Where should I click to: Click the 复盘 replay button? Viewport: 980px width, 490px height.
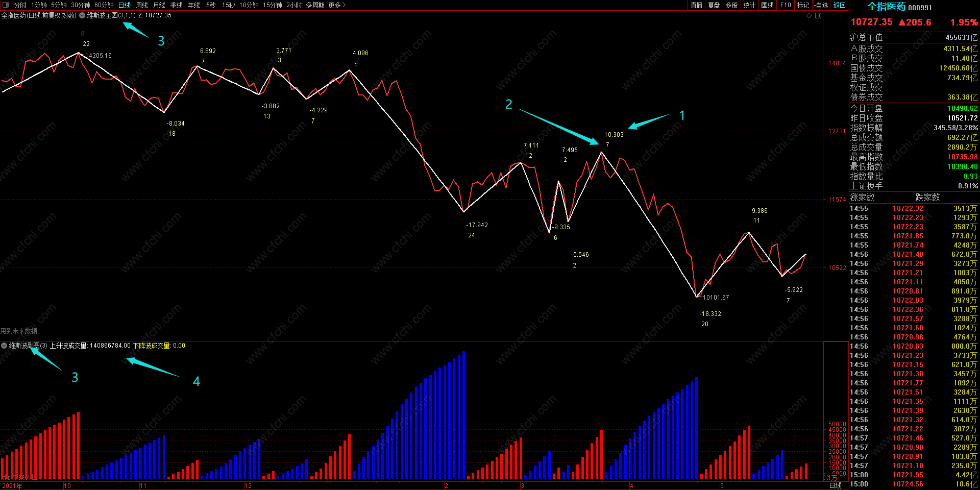[x=714, y=5]
